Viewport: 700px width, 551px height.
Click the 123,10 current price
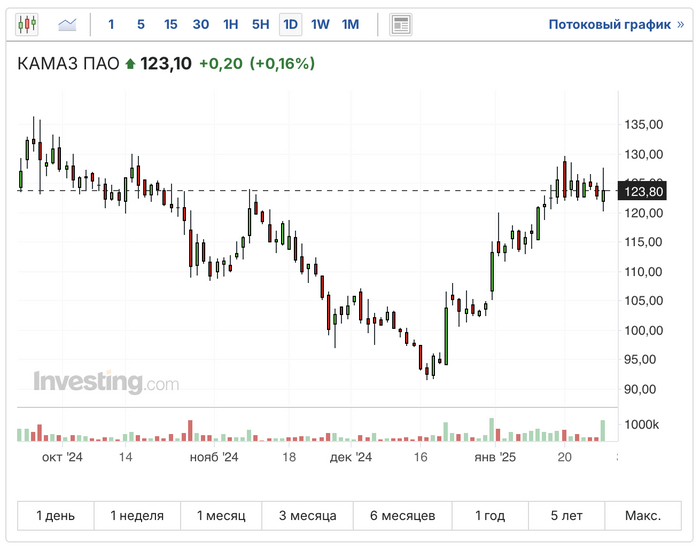click(166, 64)
